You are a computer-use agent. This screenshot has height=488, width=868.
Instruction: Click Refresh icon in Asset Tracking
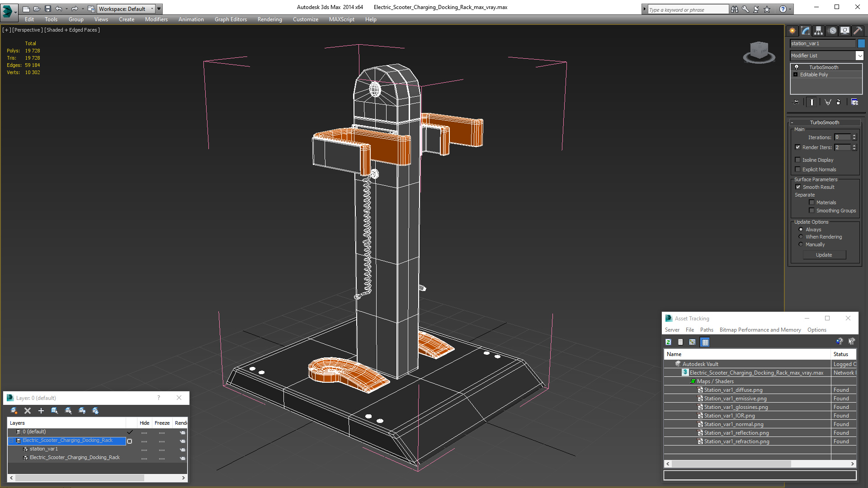tap(668, 342)
